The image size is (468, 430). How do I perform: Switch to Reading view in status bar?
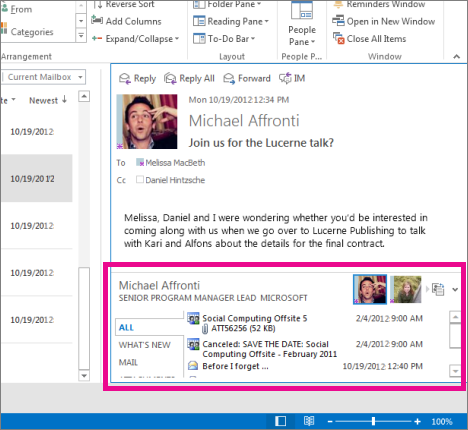pyautogui.click(x=309, y=422)
